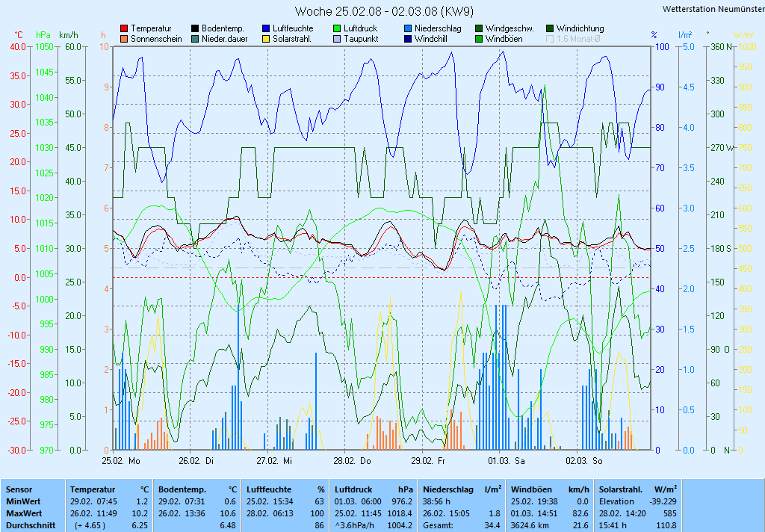
Task: Click the blue Luftfeuchte legend icon
Action: coord(266,28)
